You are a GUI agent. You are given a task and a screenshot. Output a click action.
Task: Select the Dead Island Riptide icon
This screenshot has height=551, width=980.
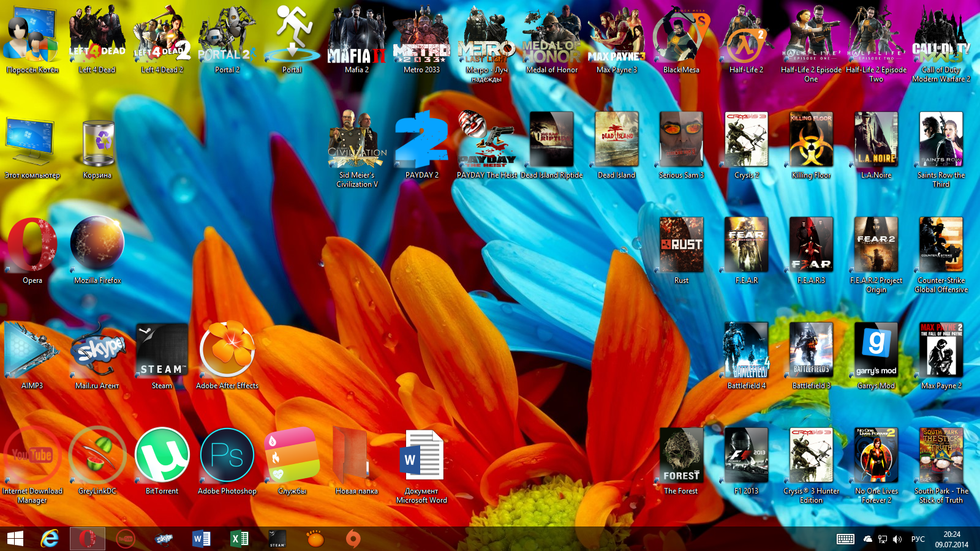click(x=552, y=140)
